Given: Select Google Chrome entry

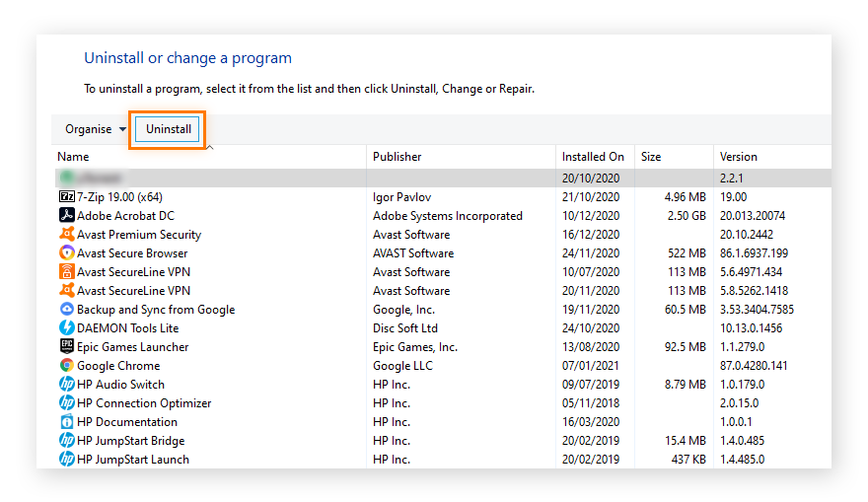Looking at the screenshot, I should tap(443, 365).
